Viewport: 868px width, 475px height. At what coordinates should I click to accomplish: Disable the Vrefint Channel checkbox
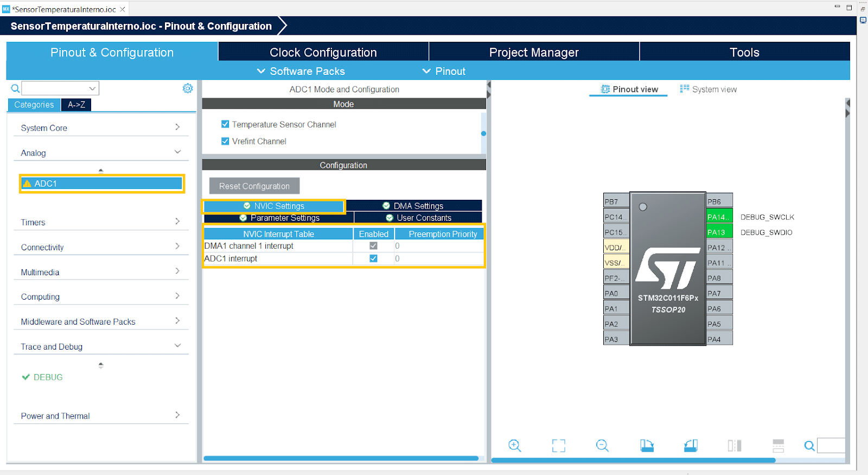(225, 141)
